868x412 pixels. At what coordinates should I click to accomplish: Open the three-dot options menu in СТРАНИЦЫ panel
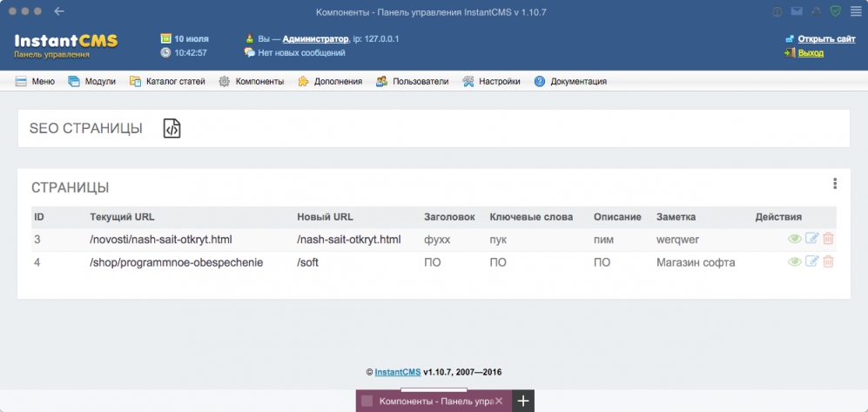pyautogui.click(x=835, y=184)
